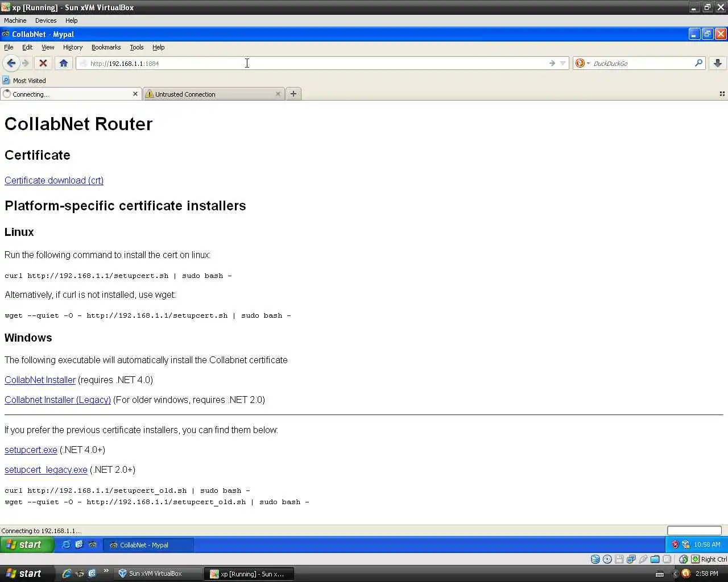Click Collabnet Installer (Legacy) link
This screenshot has height=582, width=728.
57,400
